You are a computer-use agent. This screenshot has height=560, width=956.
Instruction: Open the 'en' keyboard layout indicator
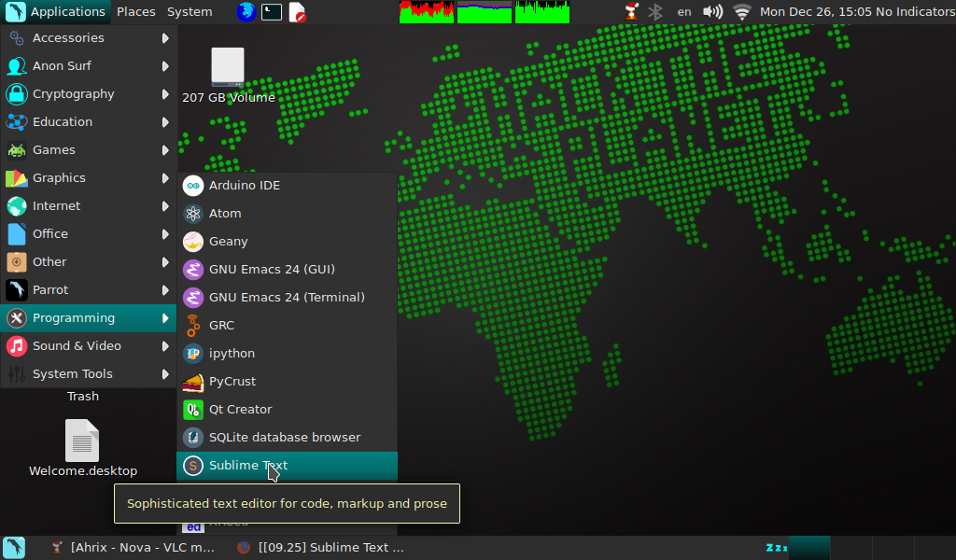coord(684,11)
